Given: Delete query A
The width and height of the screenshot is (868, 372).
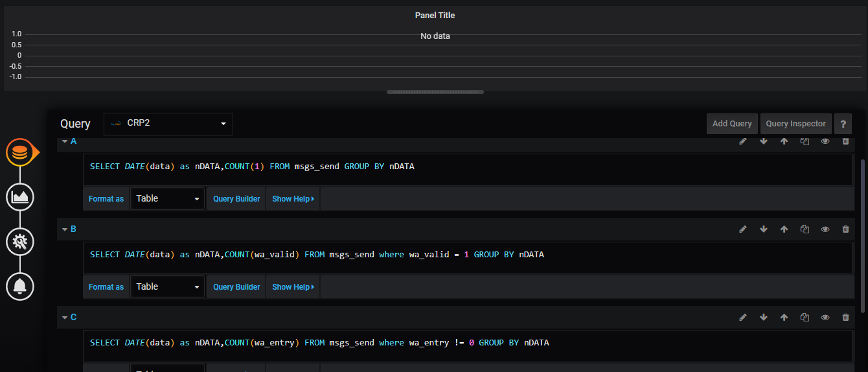Looking at the screenshot, I should tap(845, 141).
